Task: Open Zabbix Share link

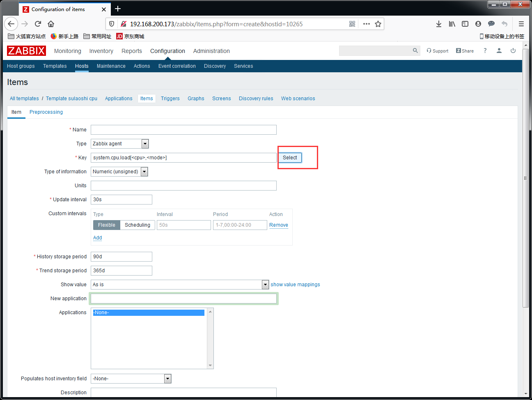Action: 465,51
